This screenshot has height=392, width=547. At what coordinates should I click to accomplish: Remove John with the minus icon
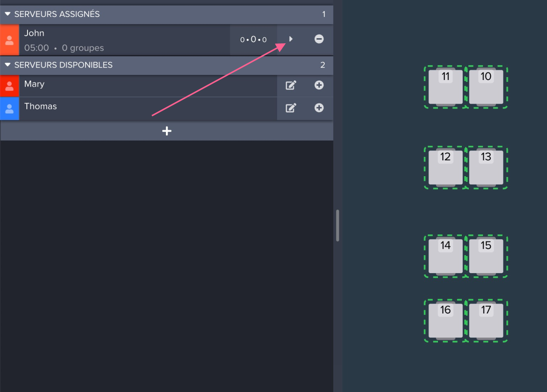(x=319, y=39)
